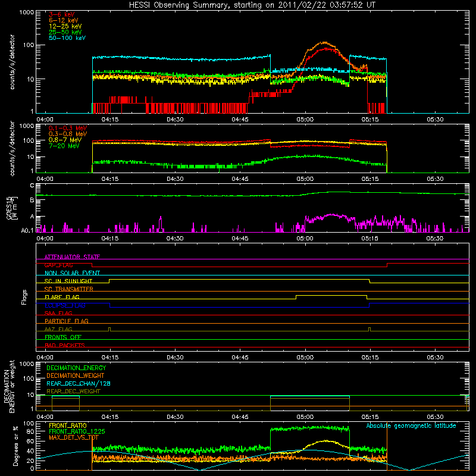The height and width of the screenshot is (476, 476).
Task: Click the 05:15 tick under the GOES15 panel
Action: (x=369, y=239)
